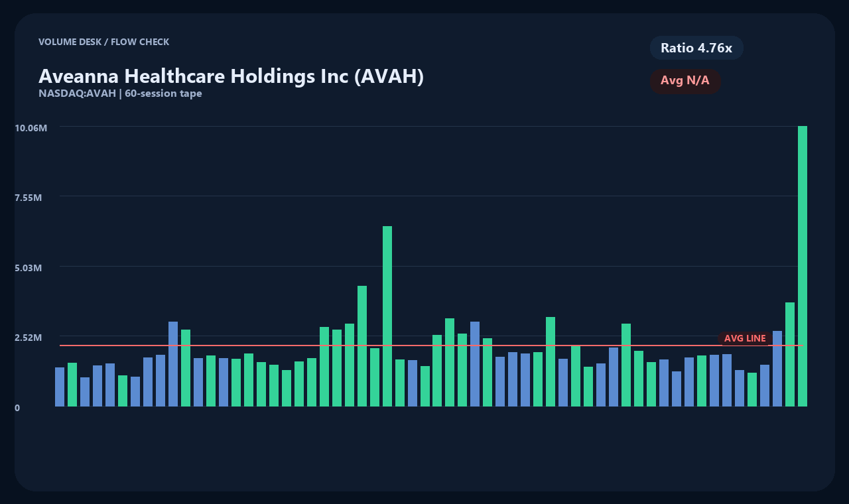This screenshot has height=504, width=849.
Task: Click the Aveanna Healthcare Holdings Inc (AVAH) title
Action: [231, 76]
